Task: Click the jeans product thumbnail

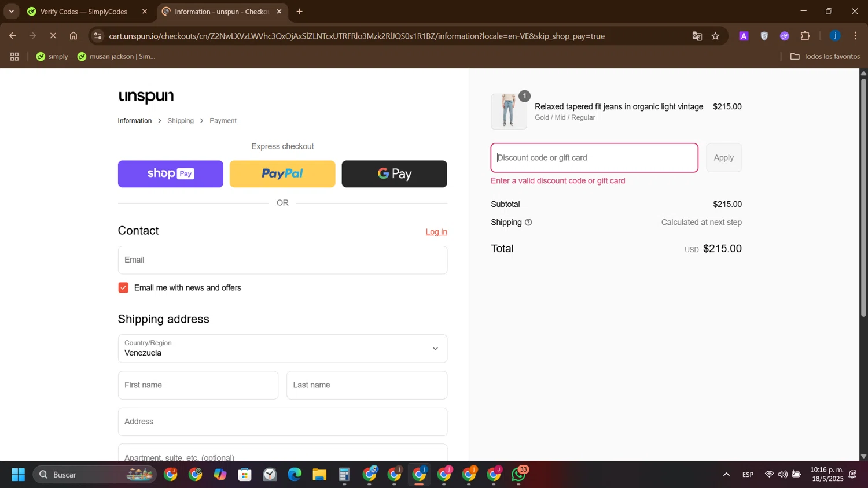Action: click(509, 112)
